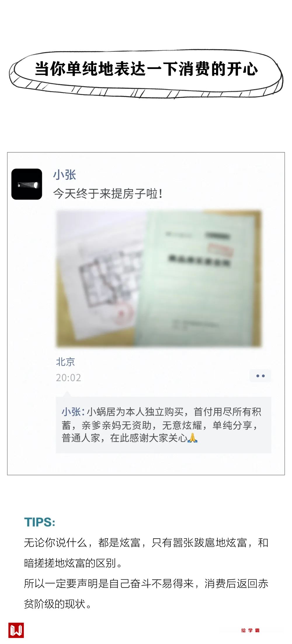Viewport: 292px width, 644px height.
Task: Click the tip paragraph starting 无论你说什么
Action: (146, 553)
